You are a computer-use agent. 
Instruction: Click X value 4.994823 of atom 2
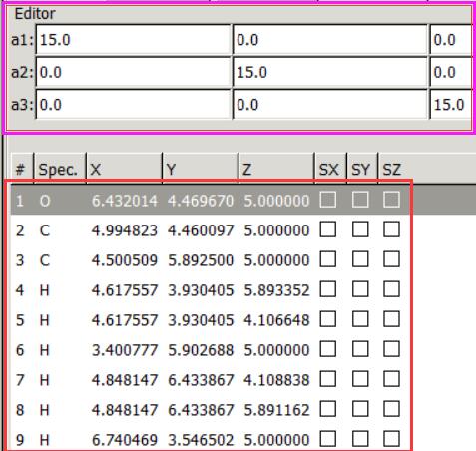(x=125, y=230)
